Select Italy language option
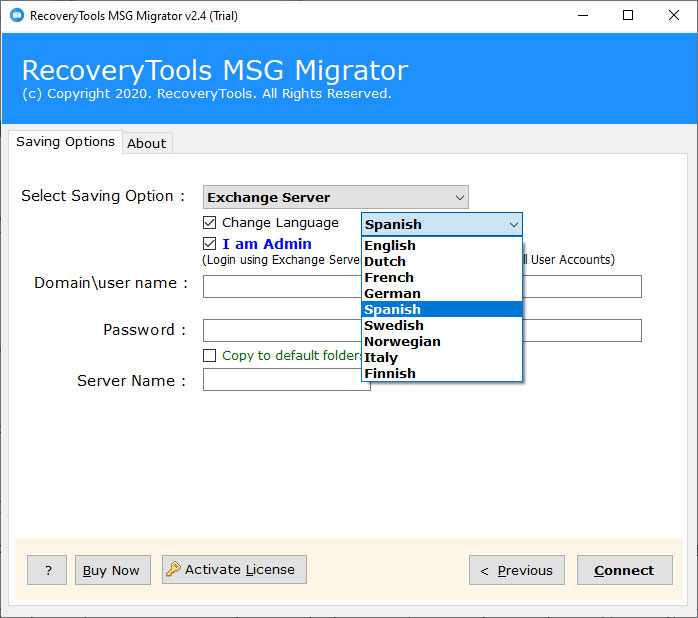The height and width of the screenshot is (618, 698). pos(442,358)
